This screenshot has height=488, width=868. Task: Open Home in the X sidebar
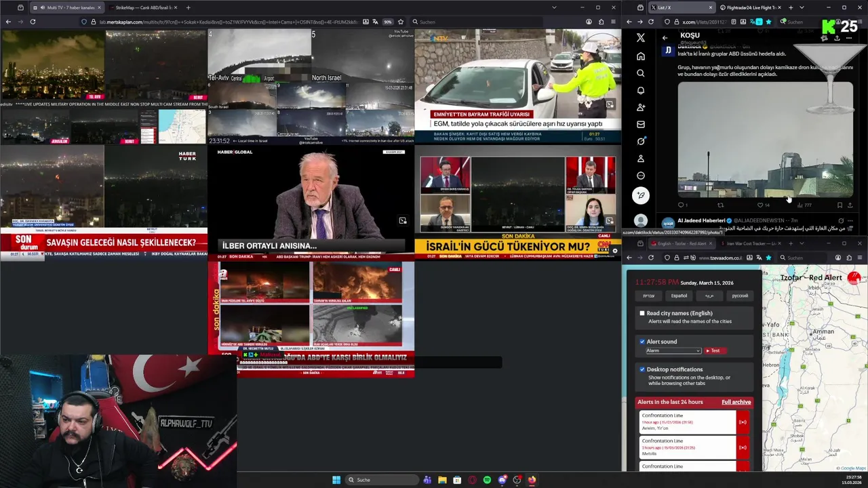point(641,56)
